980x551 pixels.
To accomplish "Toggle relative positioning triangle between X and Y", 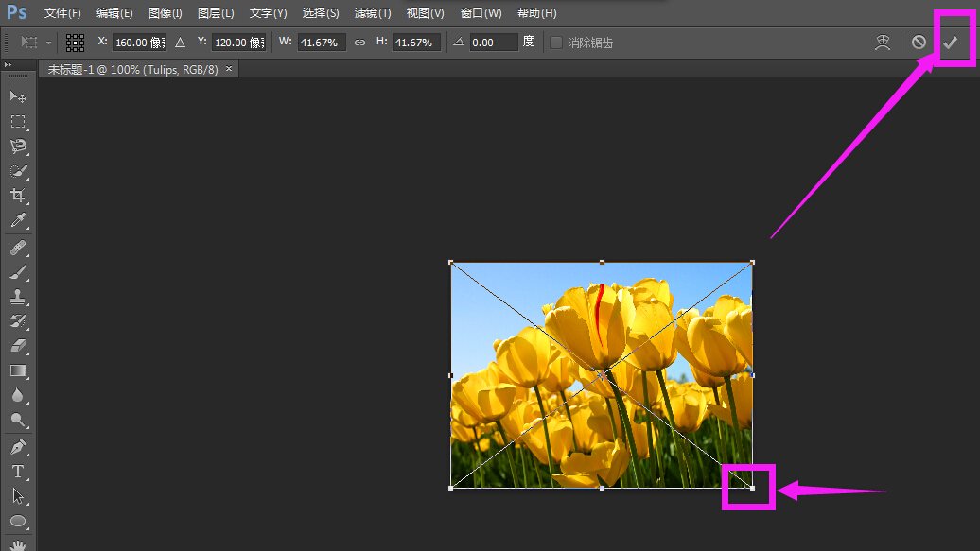I will [x=181, y=43].
